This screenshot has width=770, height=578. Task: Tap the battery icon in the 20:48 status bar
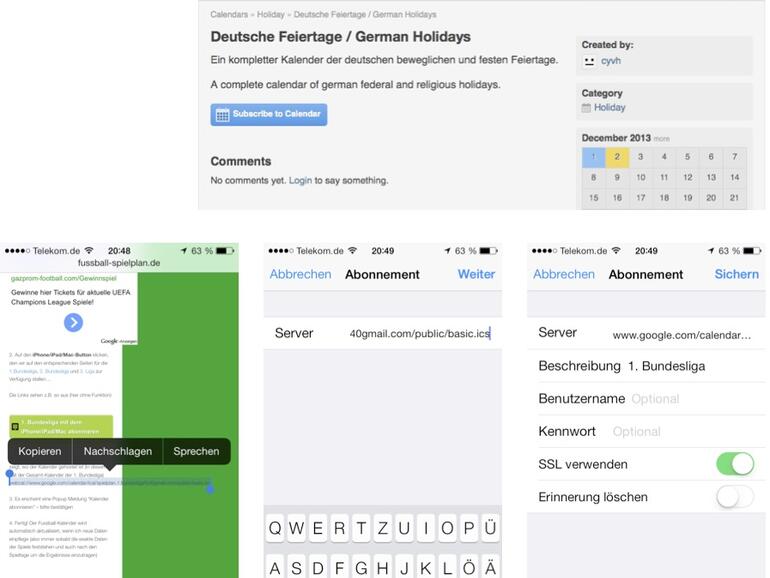pyautogui.click(x=225, y=251)
